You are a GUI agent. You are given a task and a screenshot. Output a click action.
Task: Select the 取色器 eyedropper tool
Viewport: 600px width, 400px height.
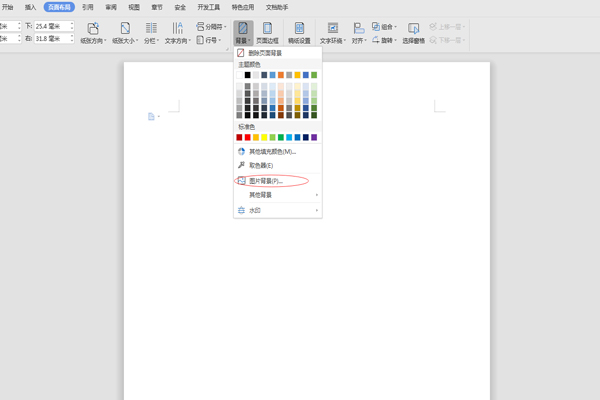tap(260, 165)
